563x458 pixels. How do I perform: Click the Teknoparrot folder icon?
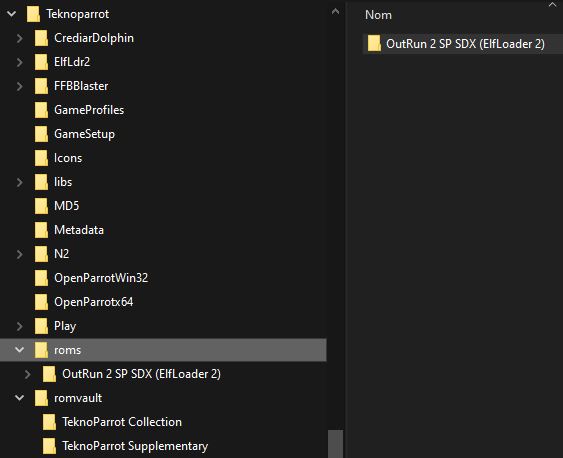(x=33, y=14)
